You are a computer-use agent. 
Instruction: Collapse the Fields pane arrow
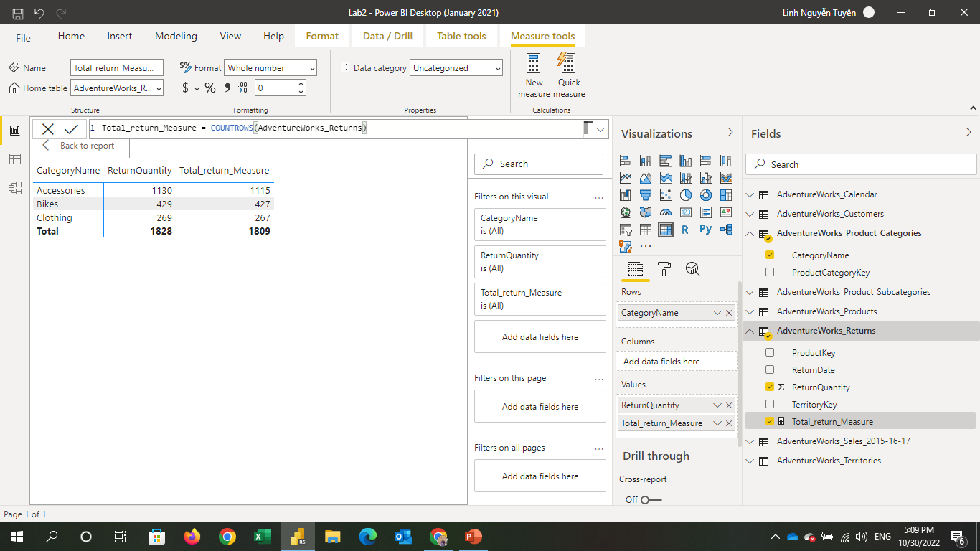pos(969,133)
